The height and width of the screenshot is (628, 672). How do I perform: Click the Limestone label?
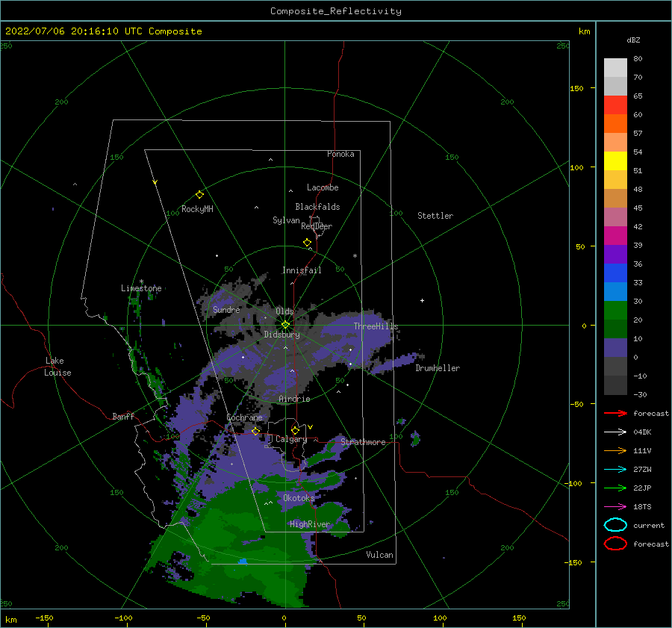[x=141, y=288]
